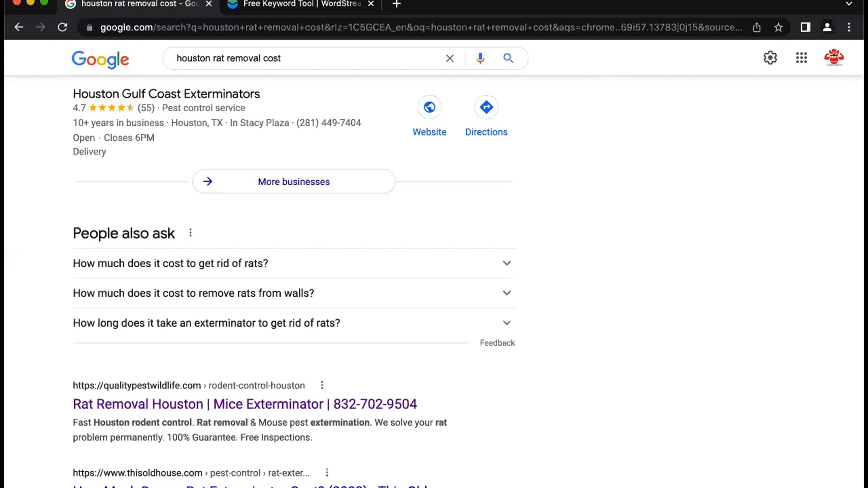
Task: Click the Feedback link
Action: tap(497, 343)
